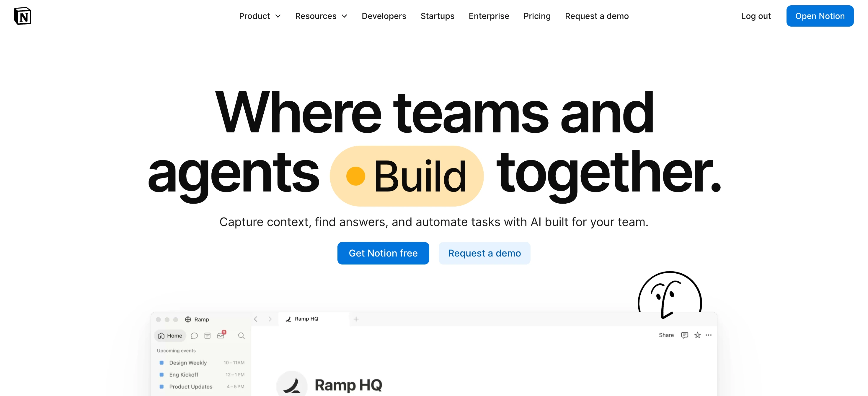Open the Startups nav link

[x=437, y=16]
